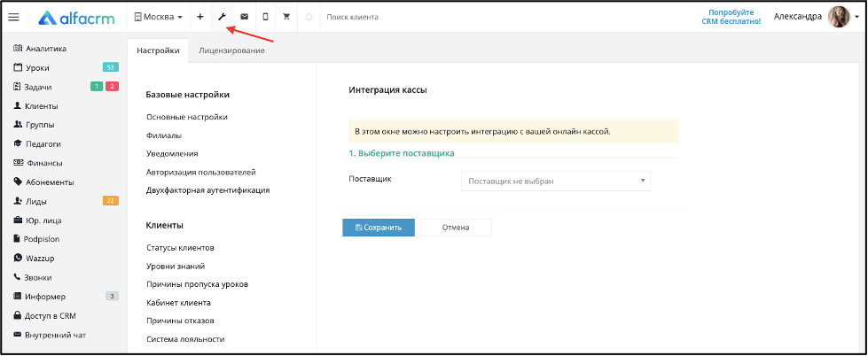This screenshot has width=868, height=356.
Task: Select the Настройки tab
Action: coord(159,50)
